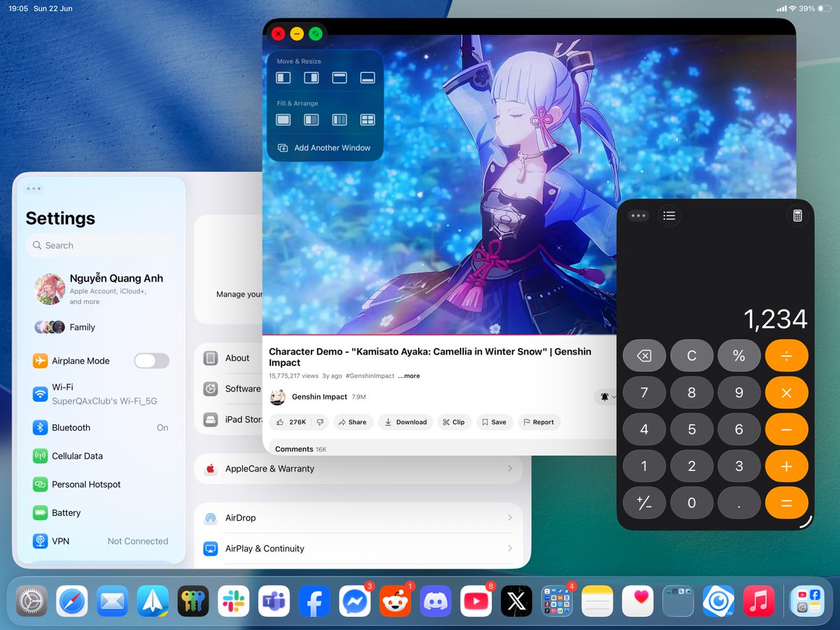
Task: Click the Settings search field
Action: click(101, 245)
